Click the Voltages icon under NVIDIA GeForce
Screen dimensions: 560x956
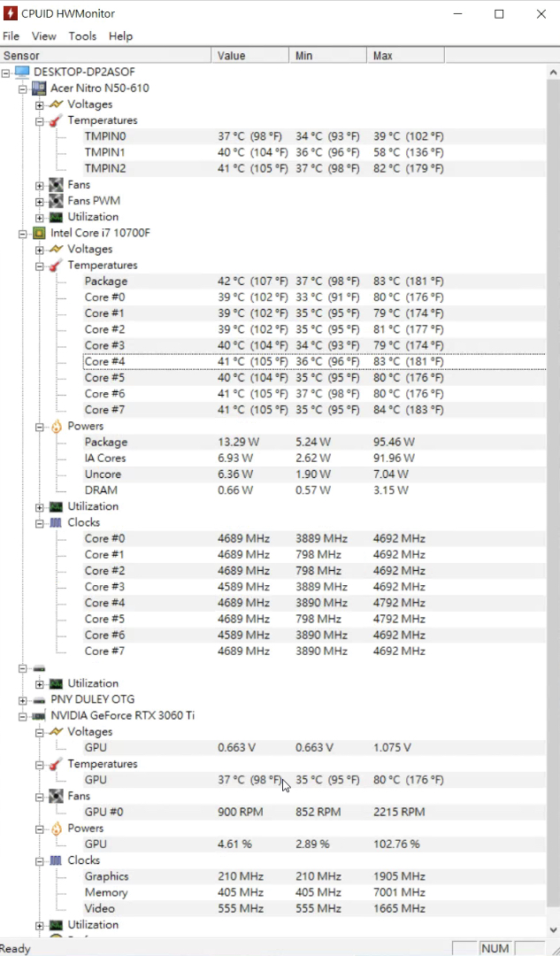point(56,732)
